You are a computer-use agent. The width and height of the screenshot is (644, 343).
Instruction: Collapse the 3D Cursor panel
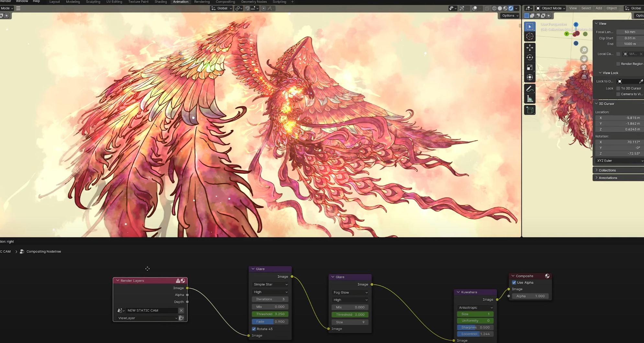click(x=596, y=104)
